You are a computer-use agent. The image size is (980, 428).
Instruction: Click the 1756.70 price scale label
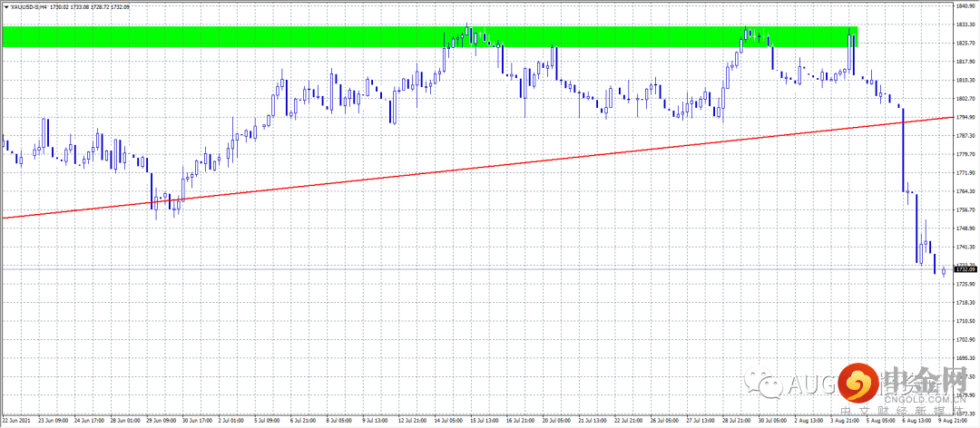coord(966,210)
